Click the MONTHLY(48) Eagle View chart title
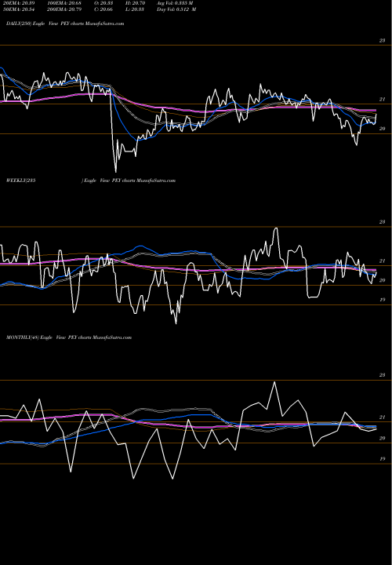Viewport: 392px width, 565px height. coord(69,337)
